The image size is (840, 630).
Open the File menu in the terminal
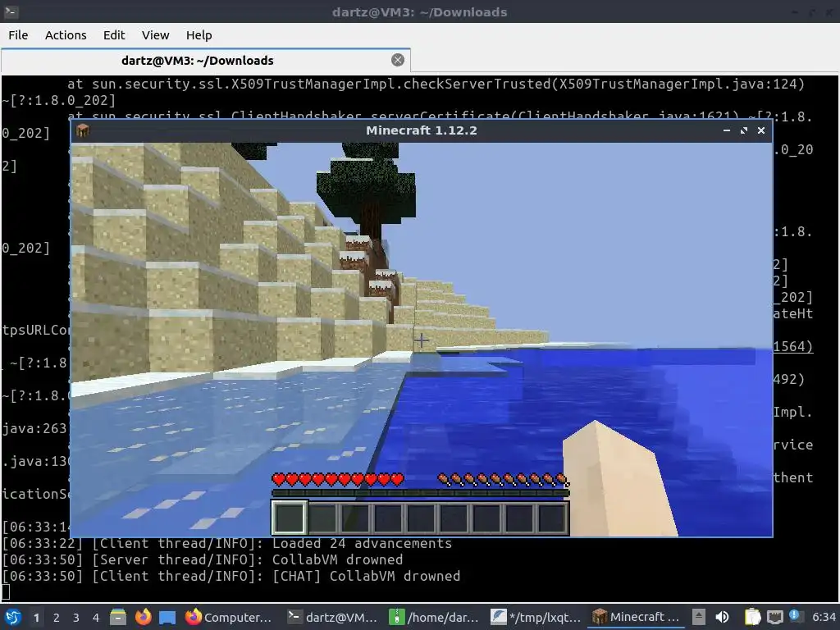pyautogui.click(x=18, y=35)
